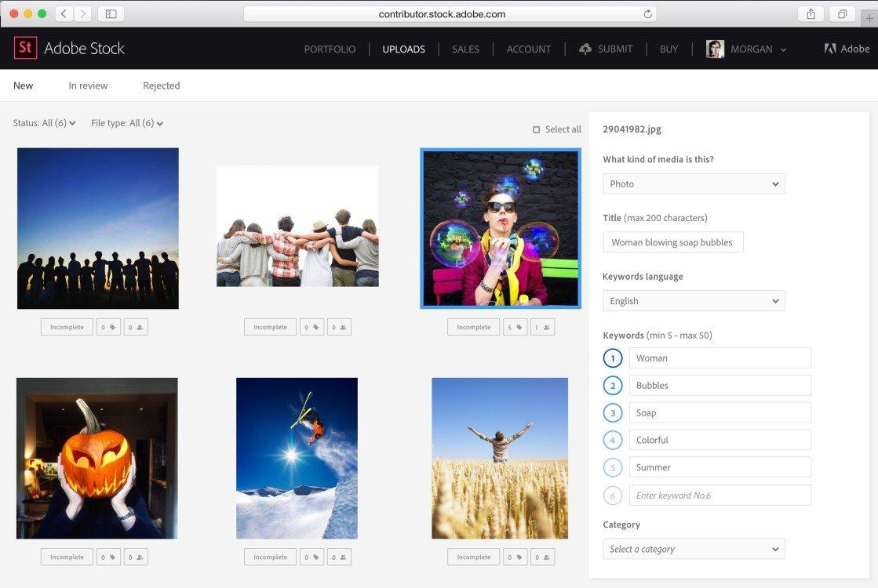Open the Rejected tab
Screen dimensions: 878x588
tap(161, 85)
